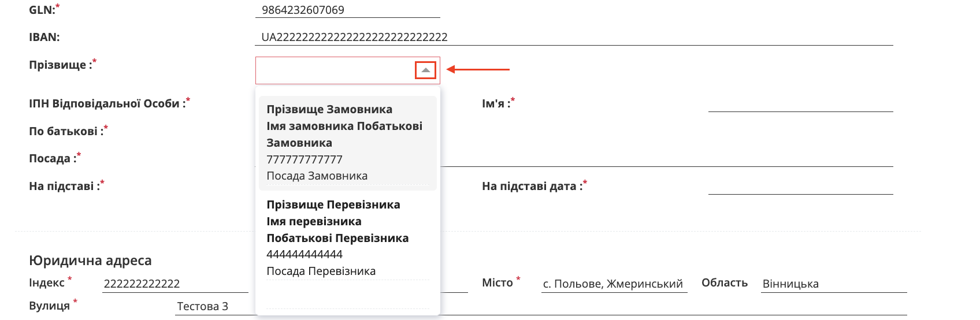The image size is (980, 320).
Task: Pick the empty option at list bottom
Action: [x=347, y=296]
